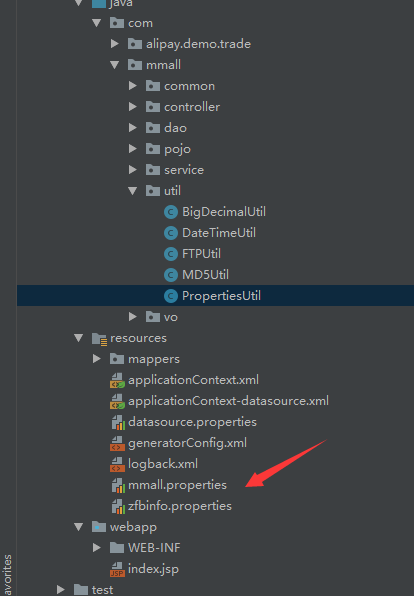Click the mmall package folder icon
Screen dimensions: 414x596
pyautogui.click(x=135, y=65)
